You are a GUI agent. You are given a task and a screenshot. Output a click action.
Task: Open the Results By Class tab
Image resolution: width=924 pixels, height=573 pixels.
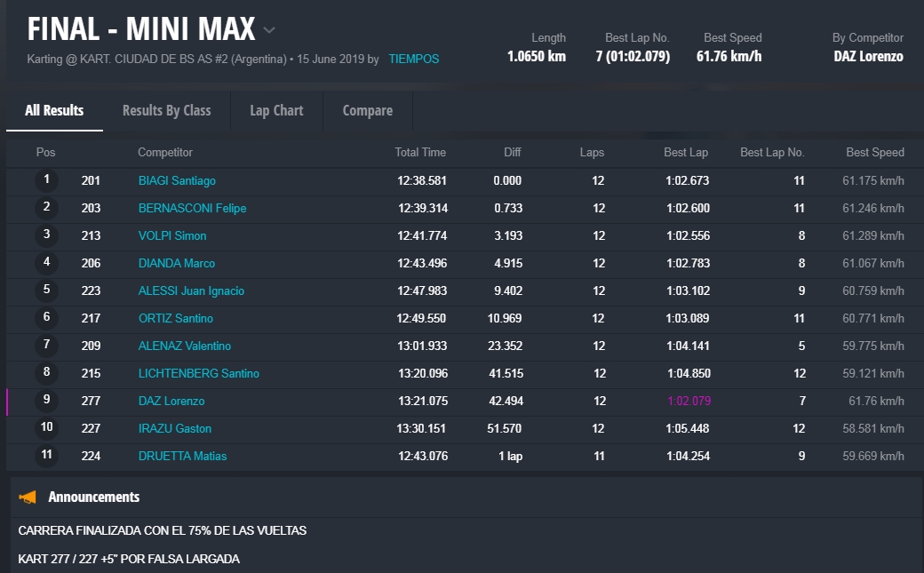point(166,110)
